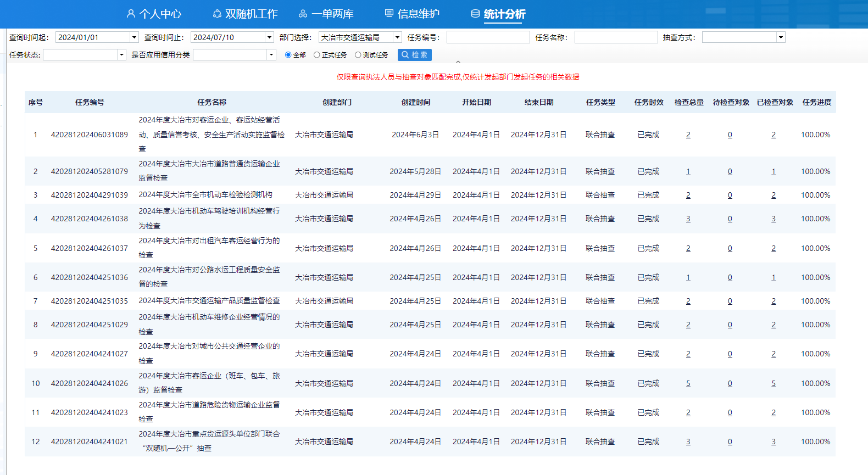Viewport: 868px width, 475px height.
Task: Click creation date 2024年6月3日
Action: pyautogui.click(x=415, y=135)
